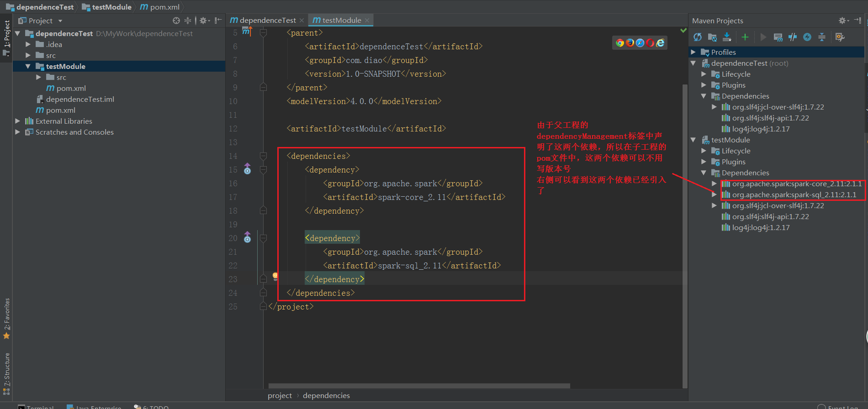
Task: Close the testModule editor tab
Action: click(x=367, y=21)
